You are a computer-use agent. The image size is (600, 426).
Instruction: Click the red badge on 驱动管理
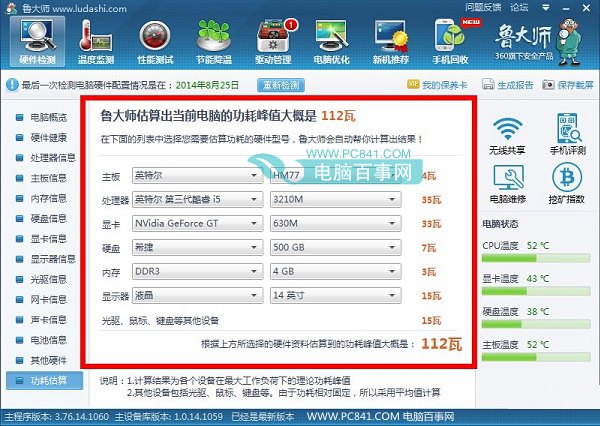coord(291,25)
